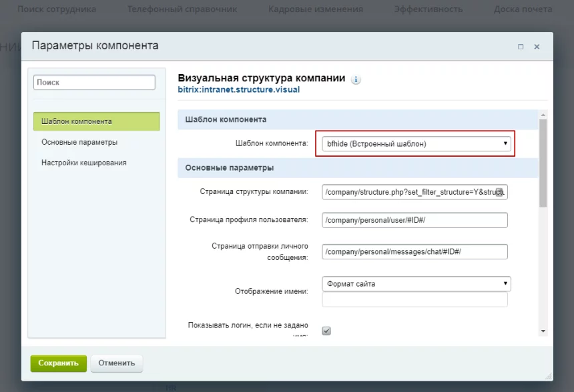Expand the Отображение имени dropdown
Screen dimensions: 574x392
(416, 284)
